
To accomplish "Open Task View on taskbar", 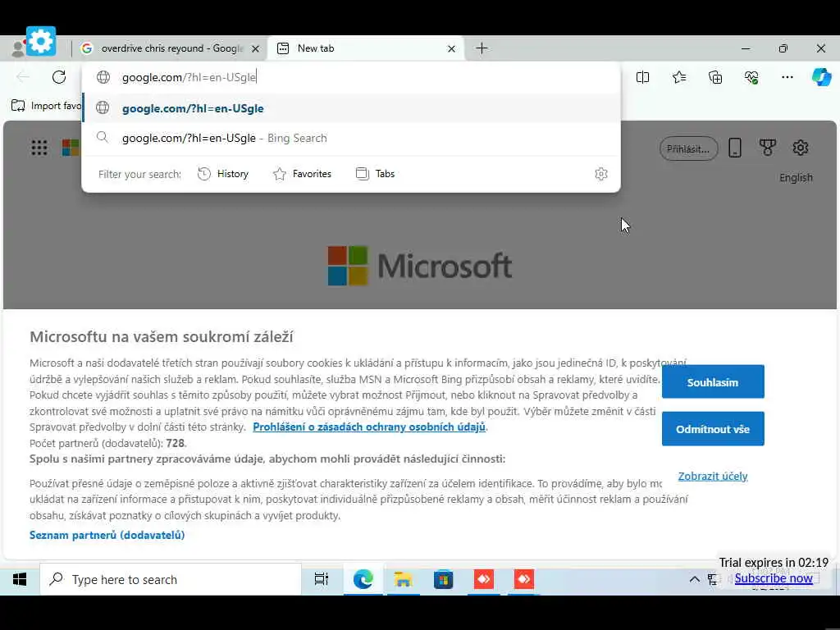I will [322, 579].
